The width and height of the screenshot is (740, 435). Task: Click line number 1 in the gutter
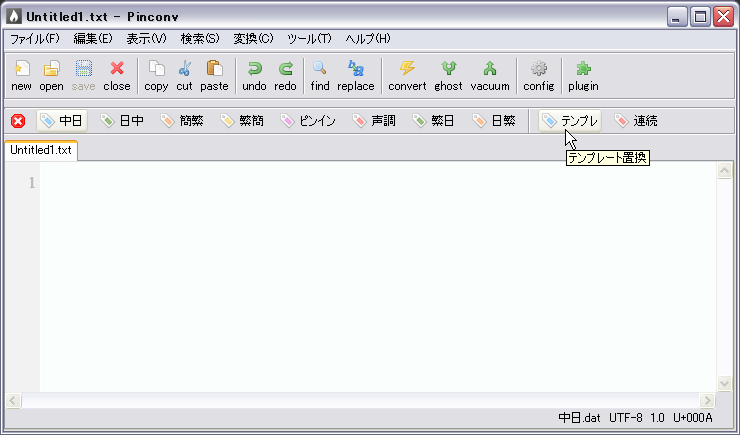(x=32, y=183)
